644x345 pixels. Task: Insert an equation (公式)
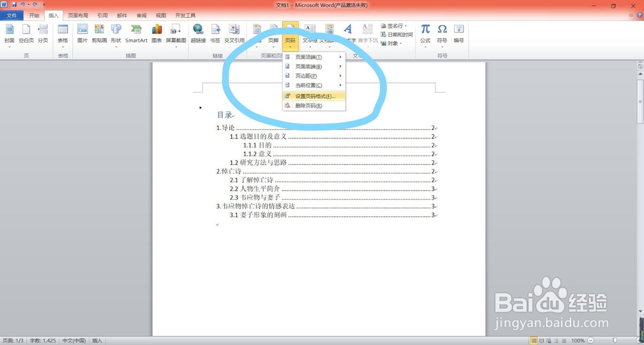coord(425,35)
